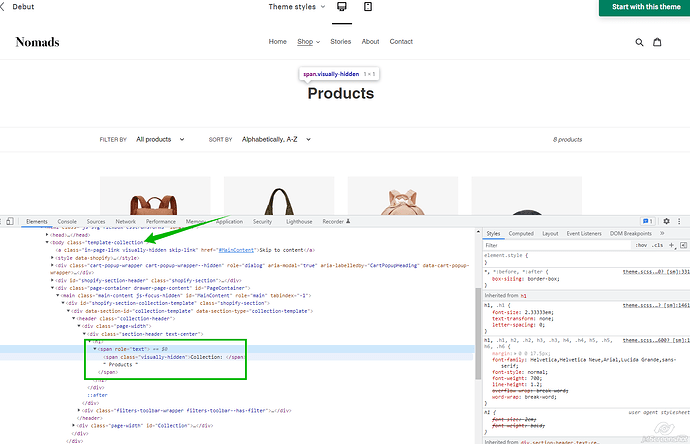Toggle the .cls element classes panel
This screenshot has height=444, width=690.
coord(656,244)
